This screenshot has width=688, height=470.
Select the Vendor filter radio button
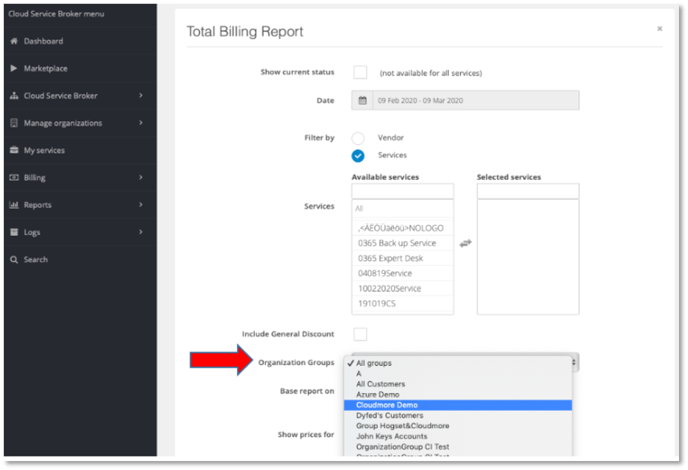pos(358,137)
